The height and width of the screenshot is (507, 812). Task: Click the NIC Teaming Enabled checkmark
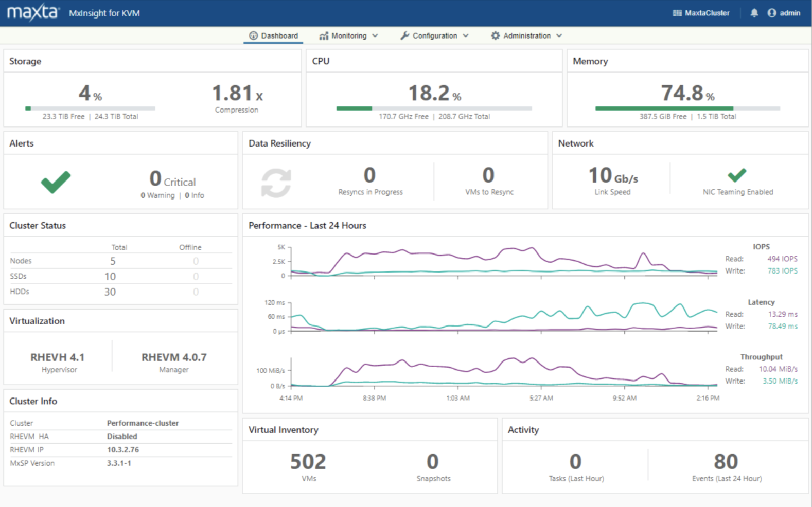[737, 175]
